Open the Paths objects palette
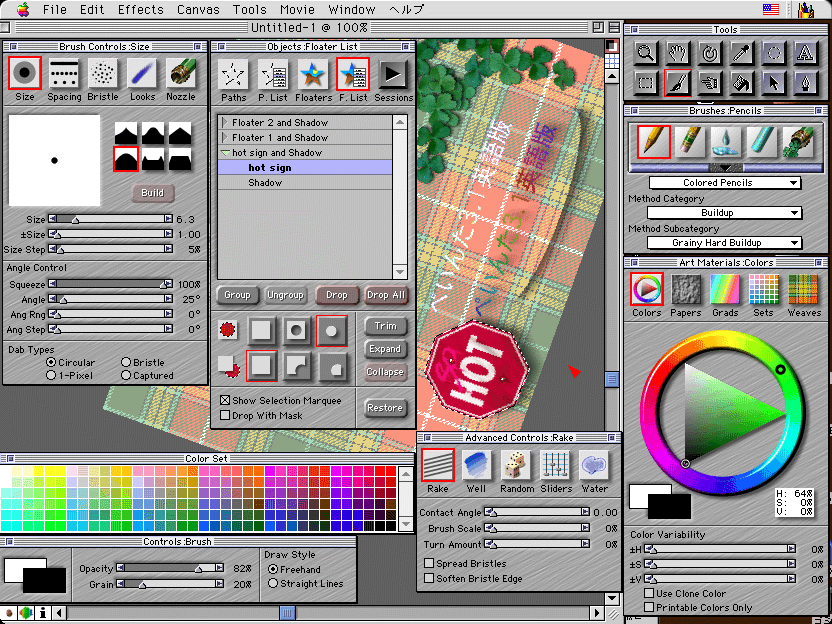The width and height of the screenshot is (832, 624). click(x=233, y=80)
